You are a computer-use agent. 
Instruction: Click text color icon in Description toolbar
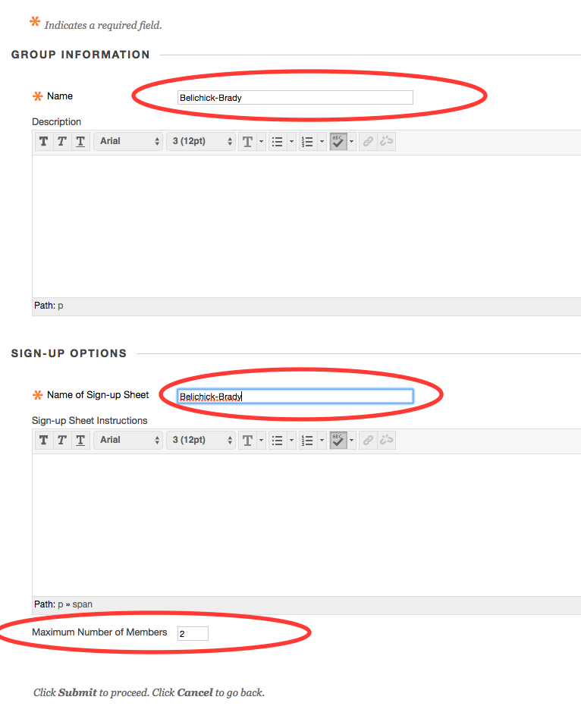pos(247,141)
